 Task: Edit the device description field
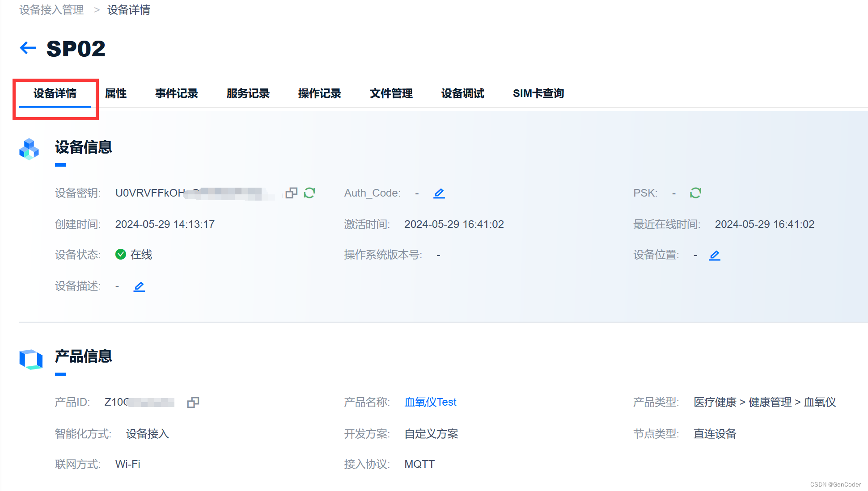pos(139,286)
